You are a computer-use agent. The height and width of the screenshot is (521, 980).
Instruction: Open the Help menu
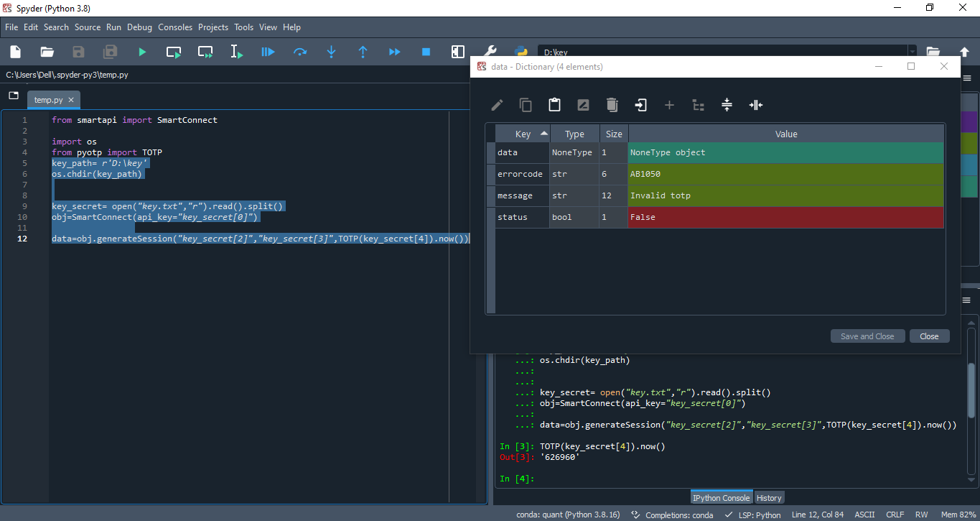coord(292,27)
